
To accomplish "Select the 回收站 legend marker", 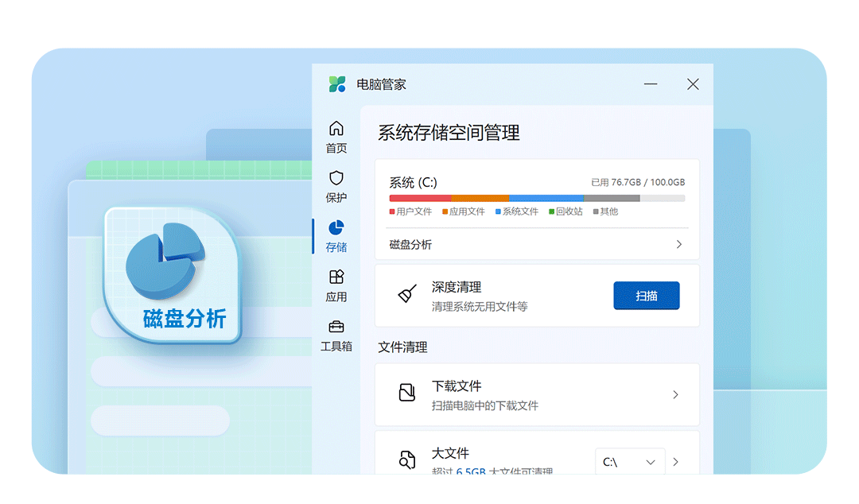I will point(550,211).
